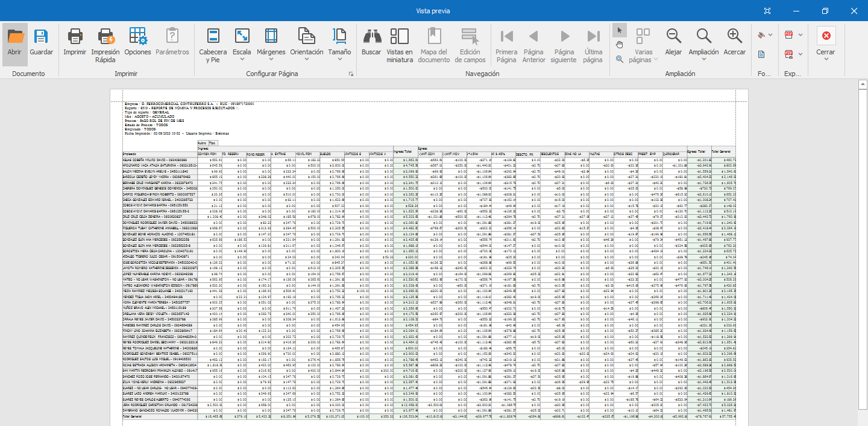Viewport: 868px width, 426px height.
Task: Select the pointer arrow tool
Action: pyautogui.click(x=620, y=30)
